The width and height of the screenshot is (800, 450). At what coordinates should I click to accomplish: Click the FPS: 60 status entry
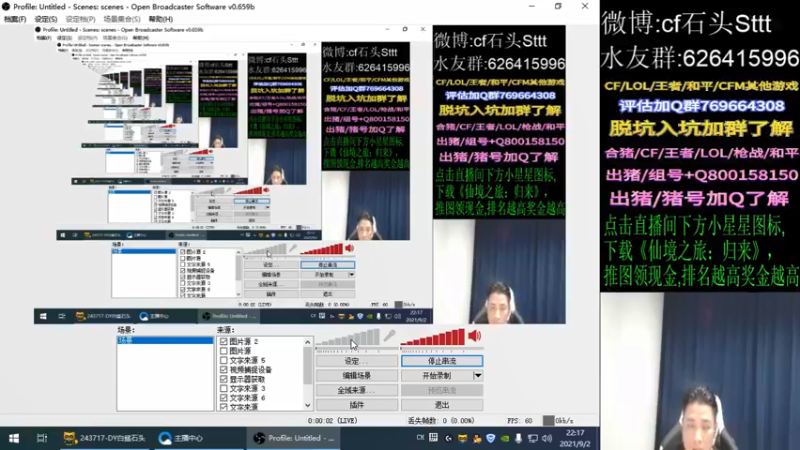tap(519, 421)
